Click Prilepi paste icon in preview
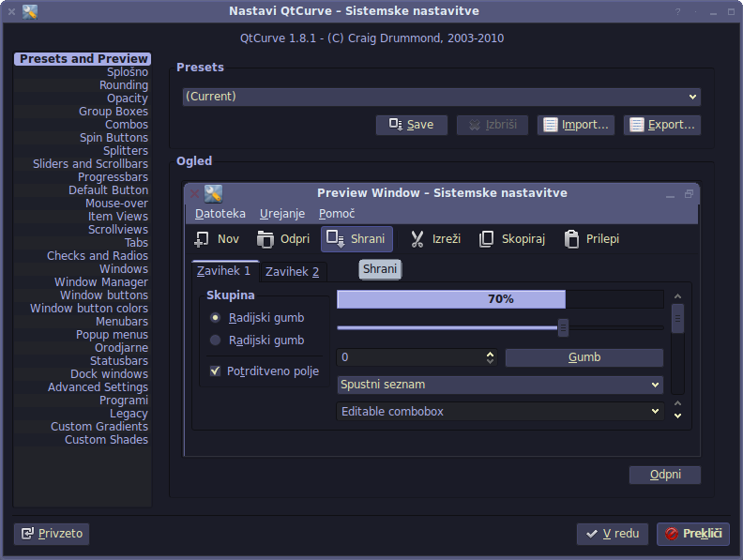Viewport: 743px width, 560px height. pyautogui.click(x=571, y=239)
